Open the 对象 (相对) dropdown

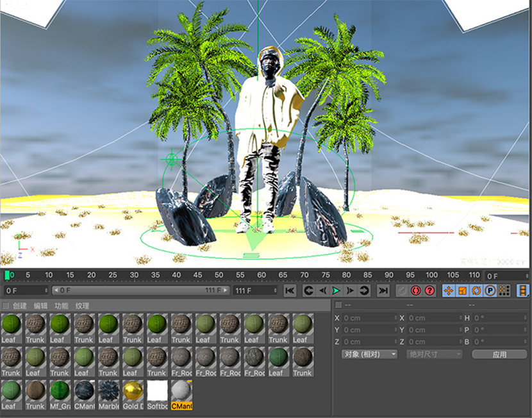[x=370, y=354]
